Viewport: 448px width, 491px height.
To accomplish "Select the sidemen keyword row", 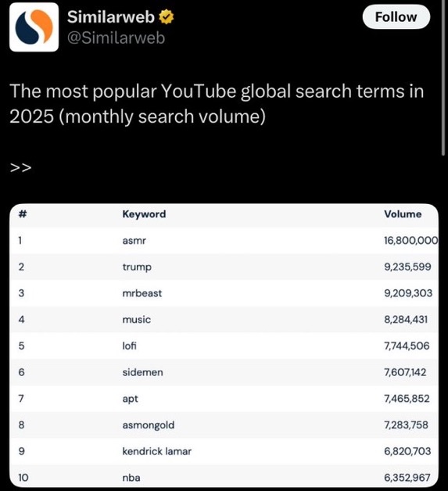I will [x=224, y=372].
